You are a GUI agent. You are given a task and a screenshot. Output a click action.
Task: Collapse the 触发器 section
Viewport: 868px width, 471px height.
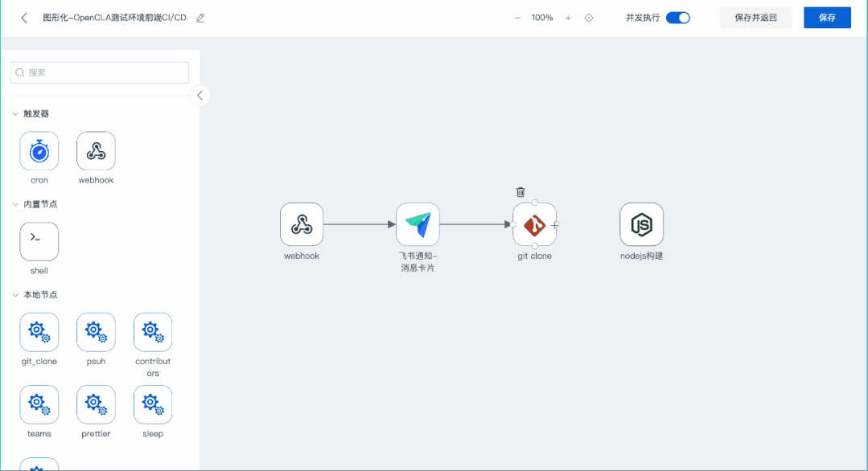tap(15, 113)
